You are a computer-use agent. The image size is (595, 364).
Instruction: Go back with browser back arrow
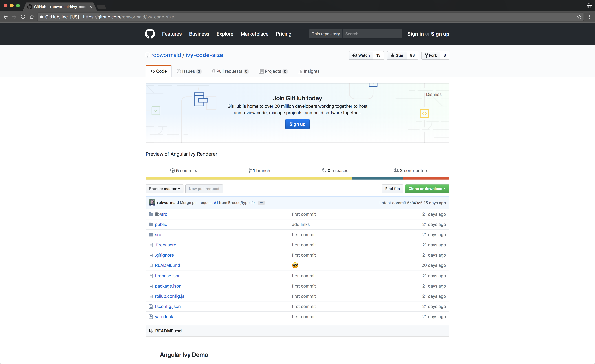click(6, 17)
